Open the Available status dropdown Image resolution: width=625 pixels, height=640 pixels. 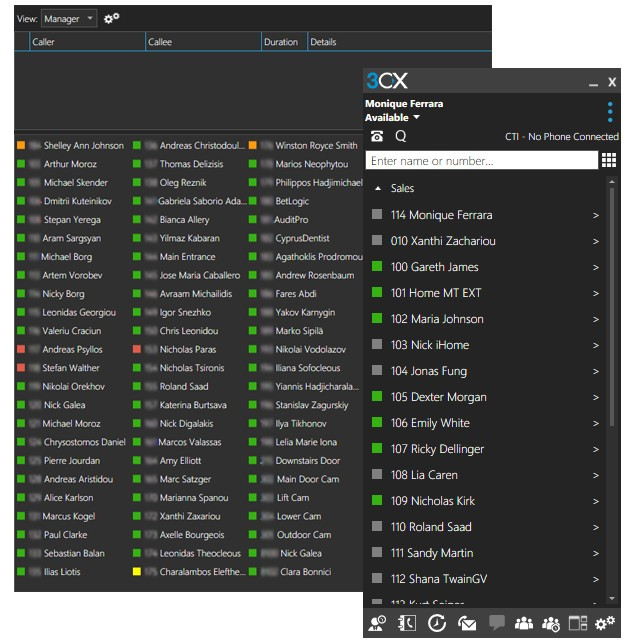pyautogui.click(x=392, y=118)
